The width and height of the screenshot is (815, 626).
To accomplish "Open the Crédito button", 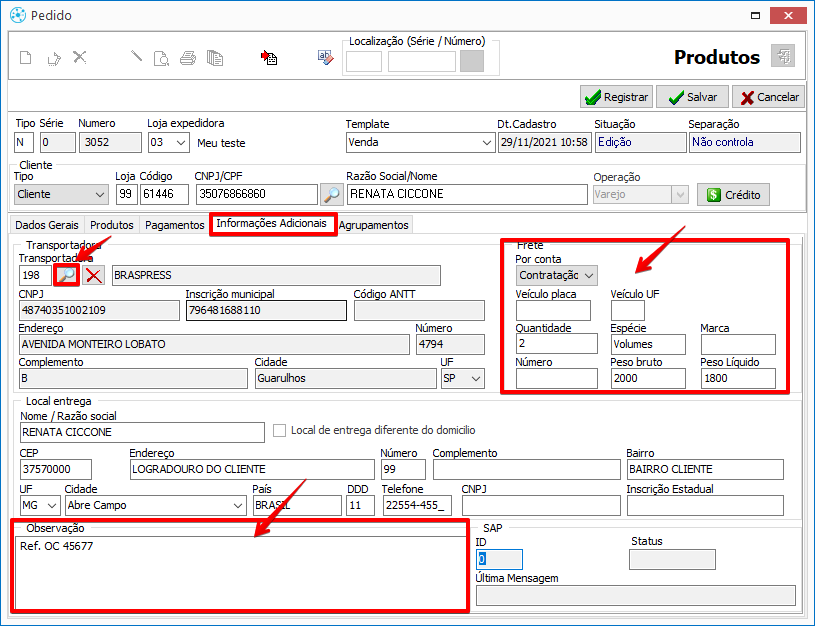I will (733, 195).
